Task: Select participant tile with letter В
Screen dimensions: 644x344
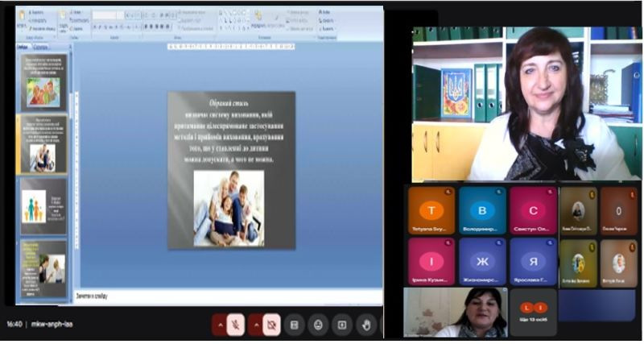Action: pos(482,211)
